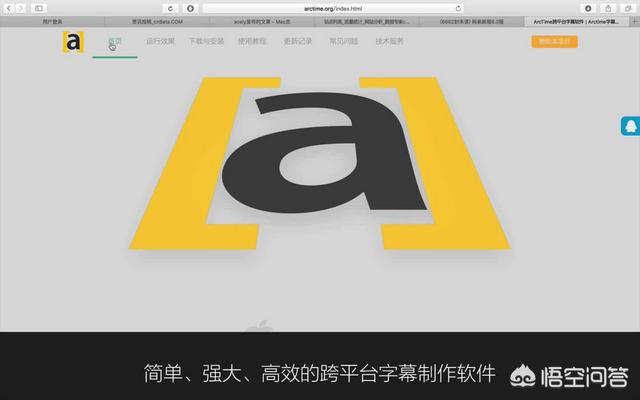Go forward with Safari's forward arrow
The image size is (640, 400).
[x=20, y=8]
